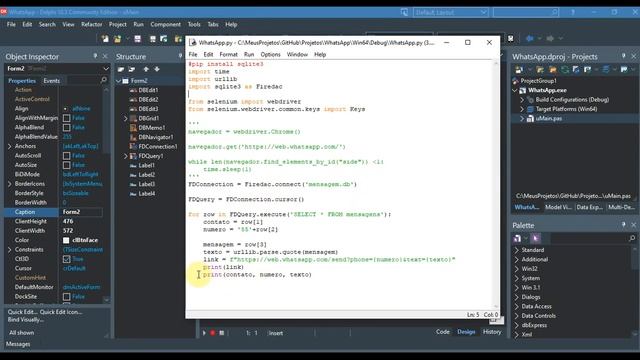
Task: Select uMain.pas in Projects tree
Action: 549,118
